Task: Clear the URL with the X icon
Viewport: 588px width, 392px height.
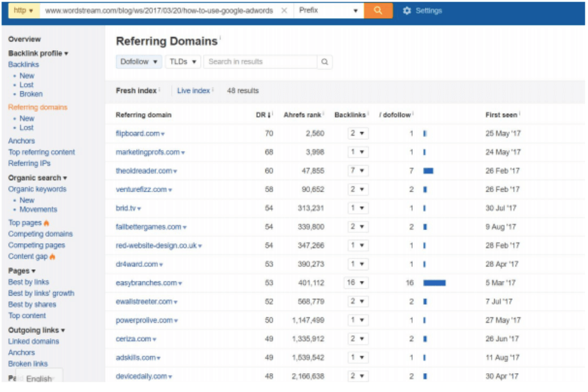Action: [x=284, y=11]
